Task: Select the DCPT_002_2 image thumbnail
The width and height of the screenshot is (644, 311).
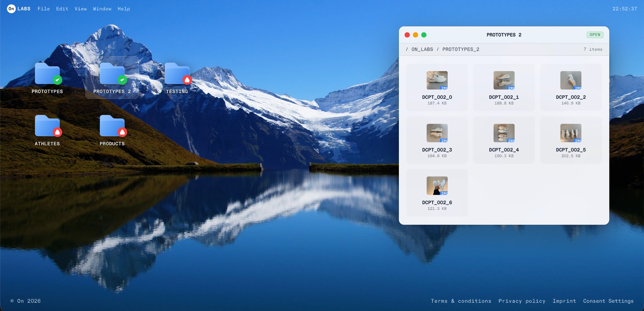Action: [x=571, y=80]
